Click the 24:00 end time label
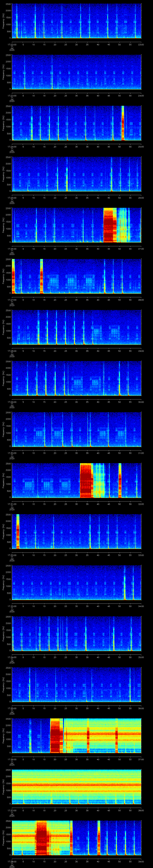The image size is (153, 868). pyautogui.click(x=141, y=96)
